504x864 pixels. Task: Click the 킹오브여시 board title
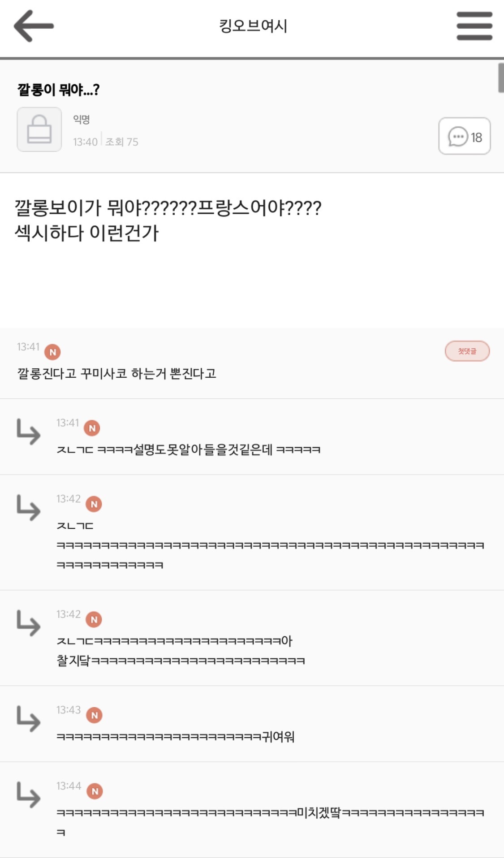point(253,26)
